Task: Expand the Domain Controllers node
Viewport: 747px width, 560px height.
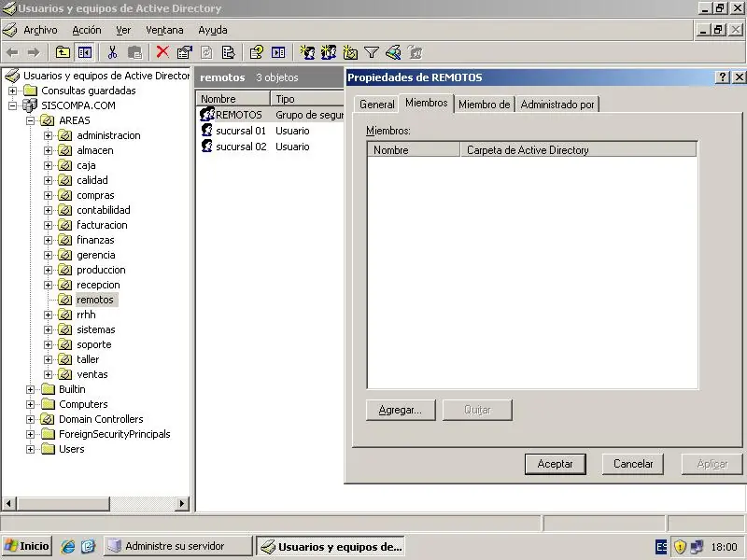Action: point(30,419)
